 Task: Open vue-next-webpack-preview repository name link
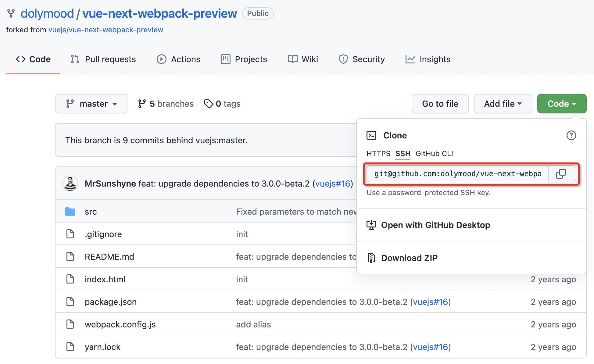pyautogui.click(x=159, y=13)
